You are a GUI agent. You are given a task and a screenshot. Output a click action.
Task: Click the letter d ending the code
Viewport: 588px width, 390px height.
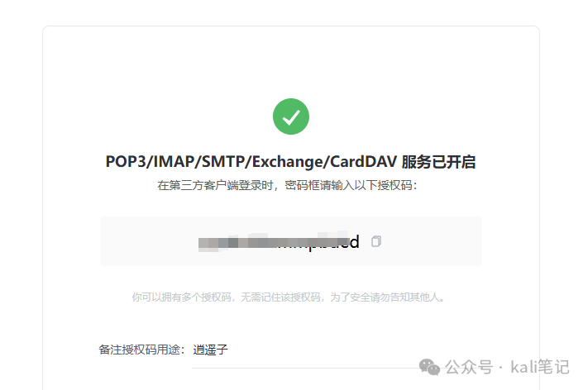355,242
